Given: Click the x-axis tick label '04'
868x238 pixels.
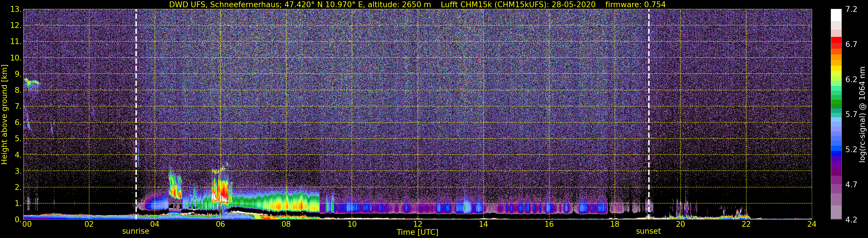Looking at the screenshot, I should click(x=155, y=224).
